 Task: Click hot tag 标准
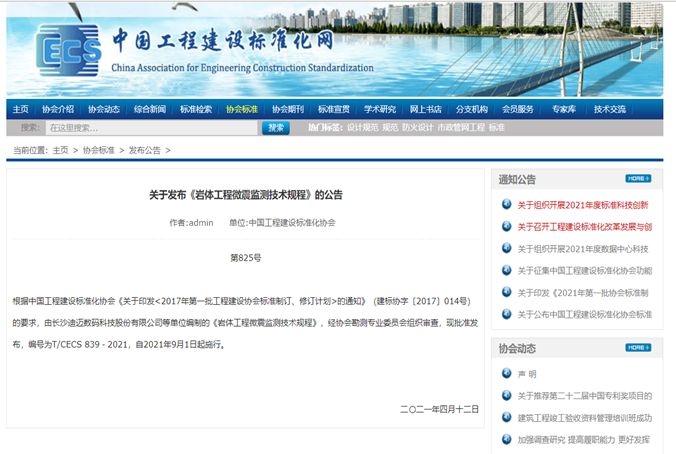pyautogui.click(x=497, y=128)
